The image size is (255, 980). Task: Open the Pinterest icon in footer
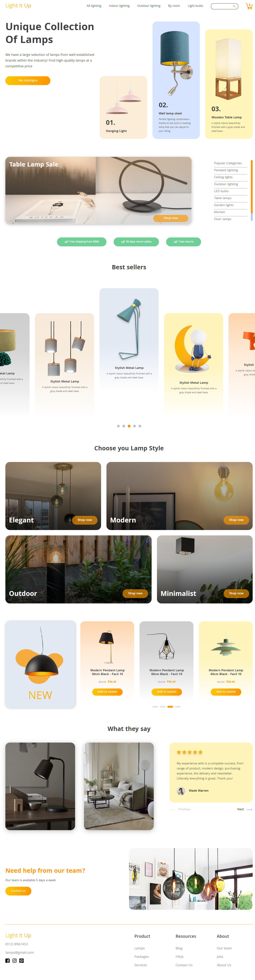[21, 961]
